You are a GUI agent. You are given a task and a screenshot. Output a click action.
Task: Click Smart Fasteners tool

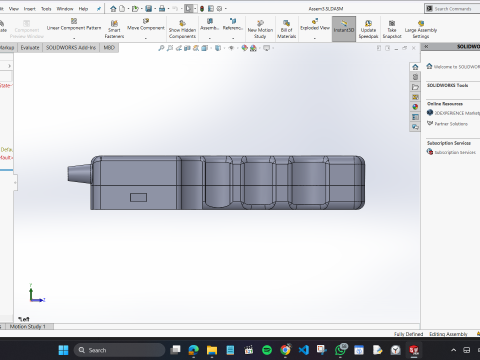[114, 29]
